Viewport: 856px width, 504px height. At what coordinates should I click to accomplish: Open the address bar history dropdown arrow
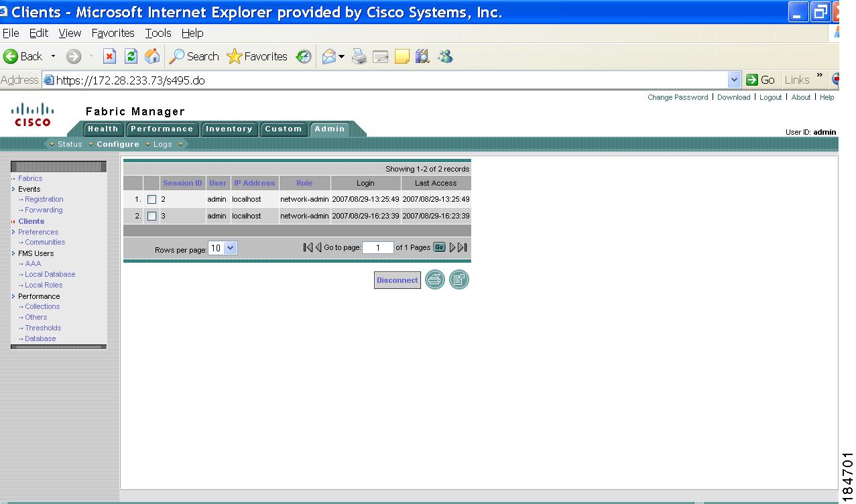tap(734, 80)
